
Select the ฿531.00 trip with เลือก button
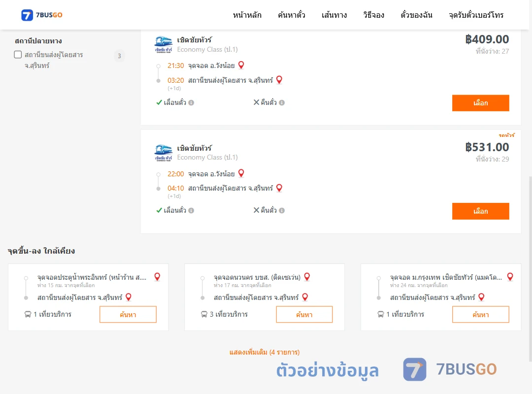click(480, 211)
